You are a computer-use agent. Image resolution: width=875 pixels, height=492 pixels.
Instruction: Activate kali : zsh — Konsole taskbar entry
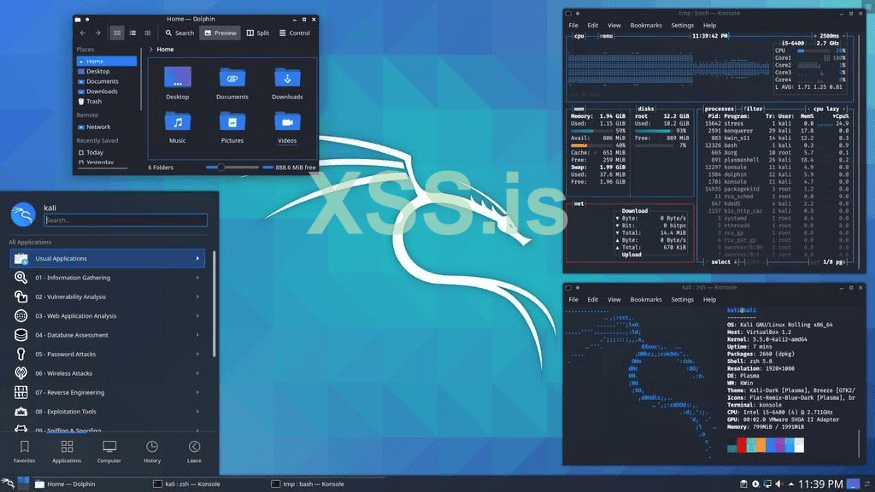pyautogui.click(x=187, y=484)
